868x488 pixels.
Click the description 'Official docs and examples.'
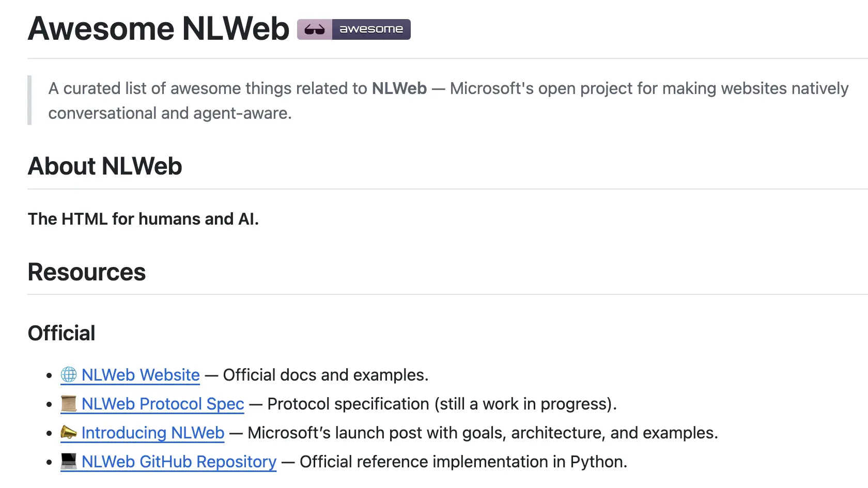(x=326, y=375)
